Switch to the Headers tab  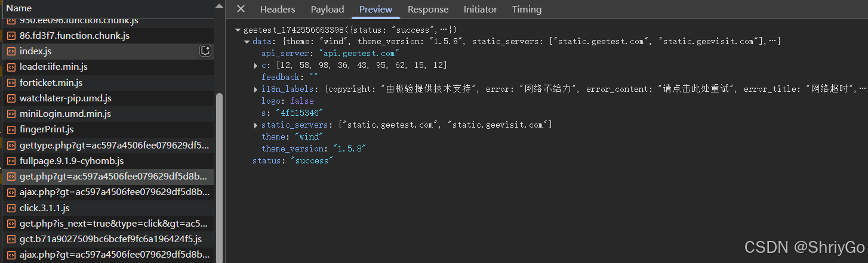[x=278, y=9]
